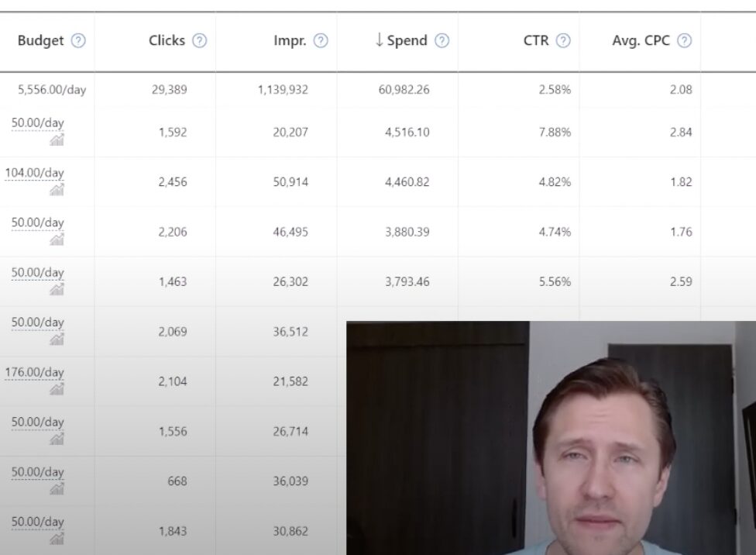Sort the table by Clicks column header
This screenshot has width=756, height=555.
167,41
